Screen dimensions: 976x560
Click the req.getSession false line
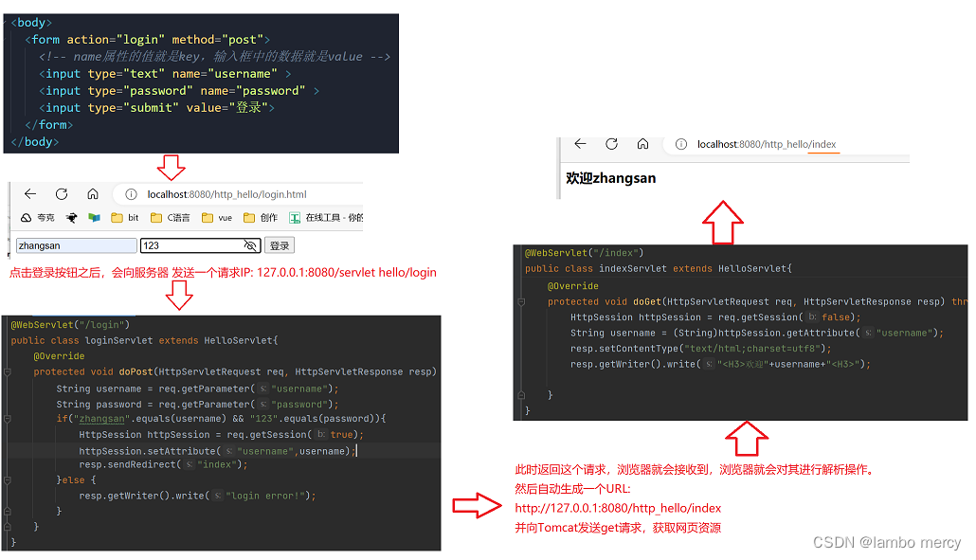pos(715,317)
